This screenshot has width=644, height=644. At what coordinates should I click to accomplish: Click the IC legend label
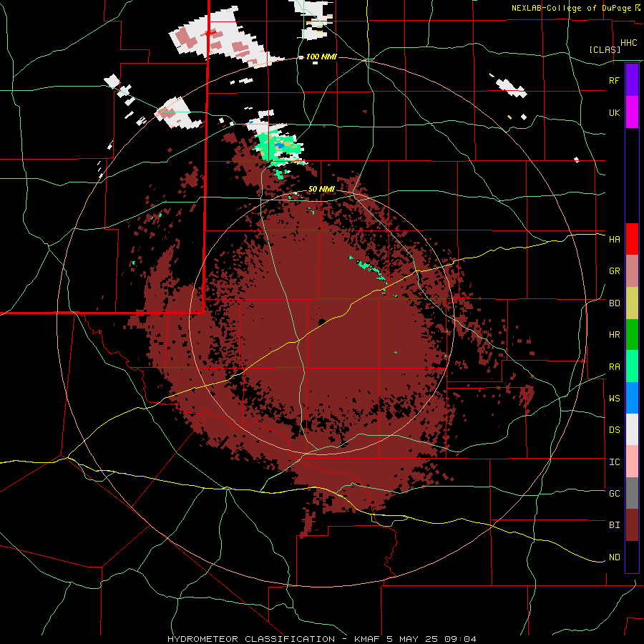coord(614,462)
